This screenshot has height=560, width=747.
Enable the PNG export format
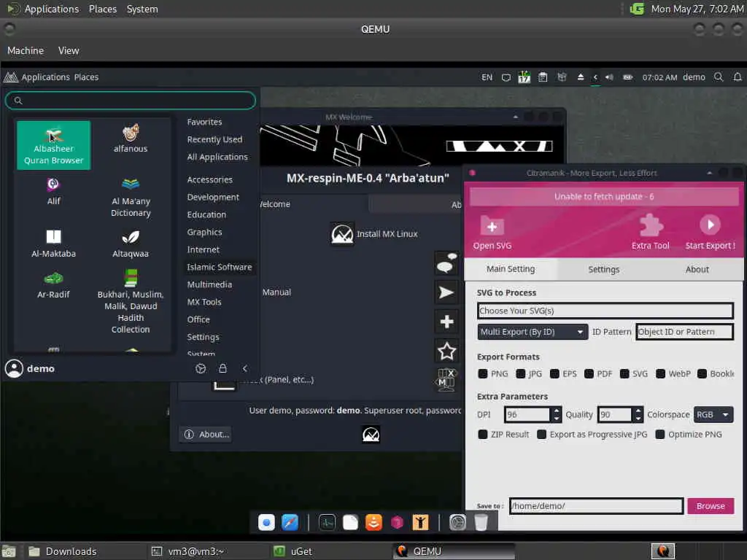[483, 374]
